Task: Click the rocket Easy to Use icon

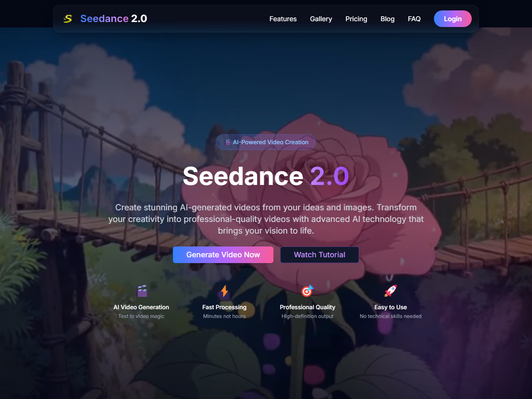Action: coord(391,291)
